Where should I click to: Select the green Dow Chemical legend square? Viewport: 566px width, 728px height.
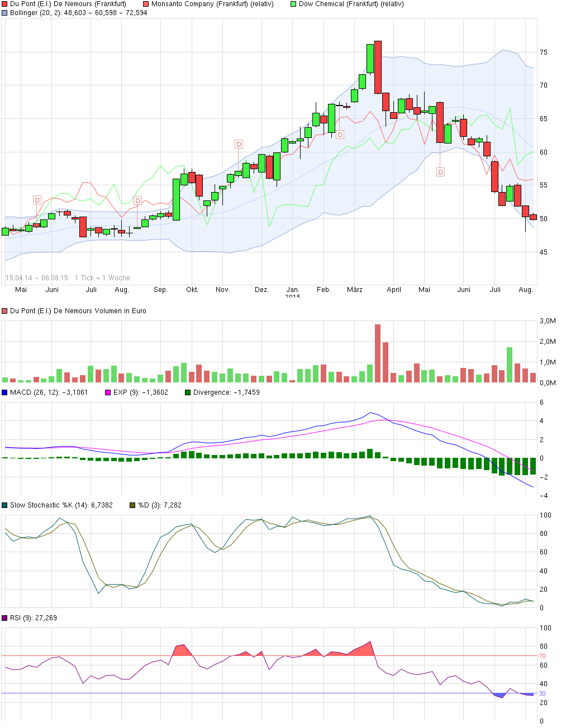click(x=294, y=4)
